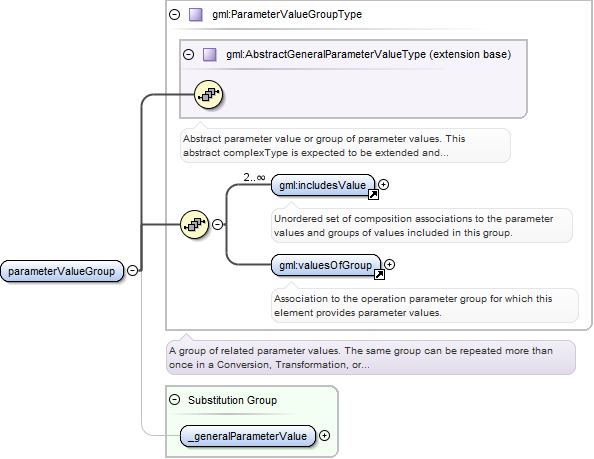Click the 'Association to the operation parameter group' annotation
The image size is (594, 459).
[x=425, y=306]
